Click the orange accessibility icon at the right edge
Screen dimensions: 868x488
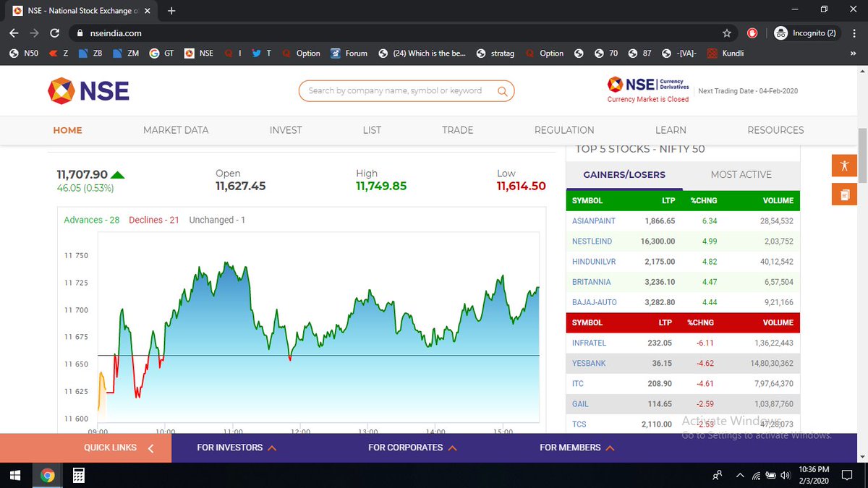[x=844, y=165]
